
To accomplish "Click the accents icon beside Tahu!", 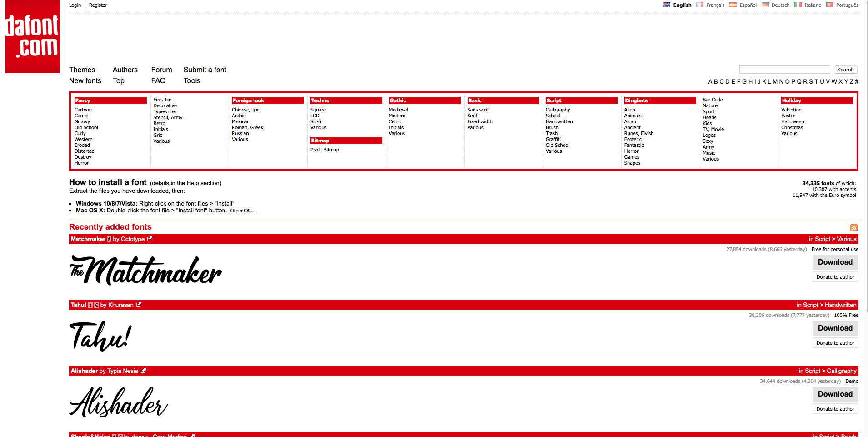I will [90, 305].
